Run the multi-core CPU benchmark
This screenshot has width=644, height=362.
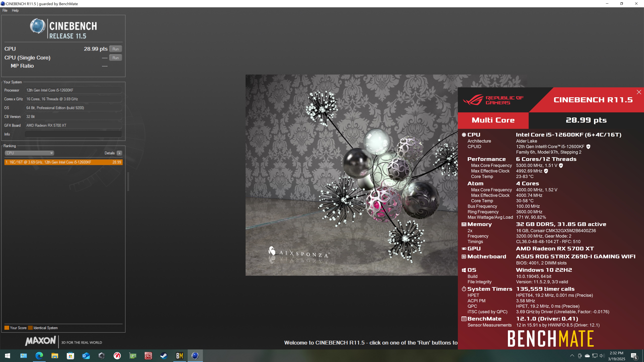pos(115,49)
